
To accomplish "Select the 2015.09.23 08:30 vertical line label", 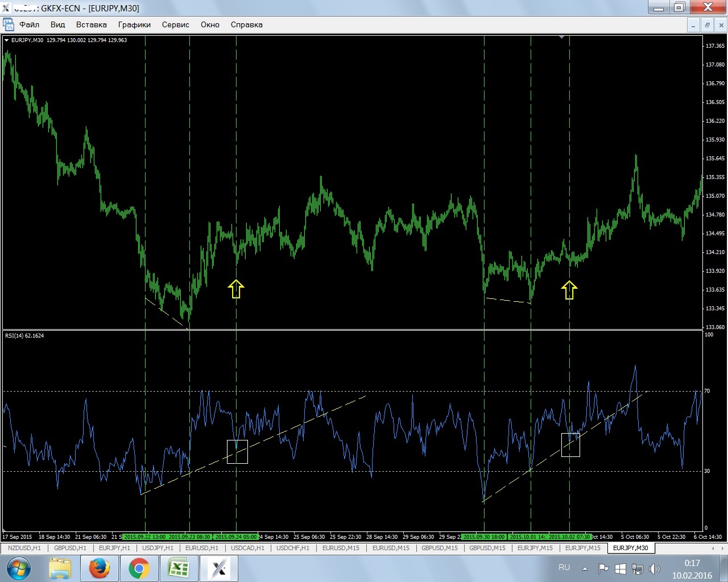I will tap(189, 537).
